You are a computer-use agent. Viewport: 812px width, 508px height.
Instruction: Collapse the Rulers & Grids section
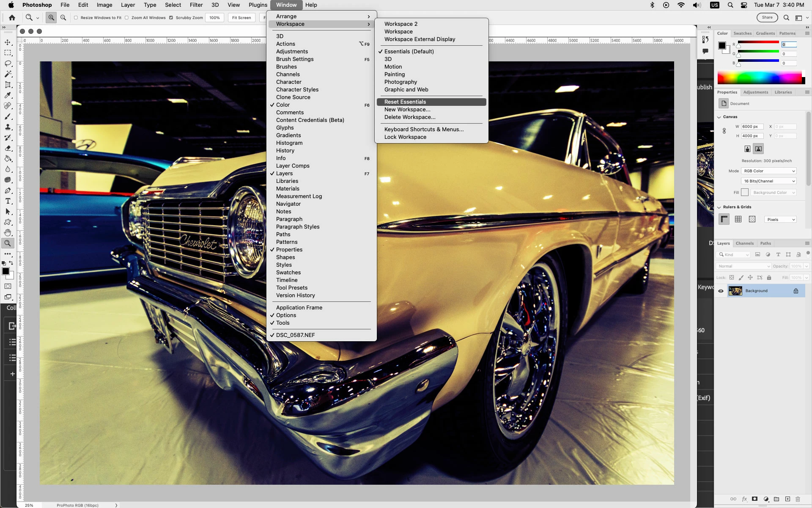[719, 207]
